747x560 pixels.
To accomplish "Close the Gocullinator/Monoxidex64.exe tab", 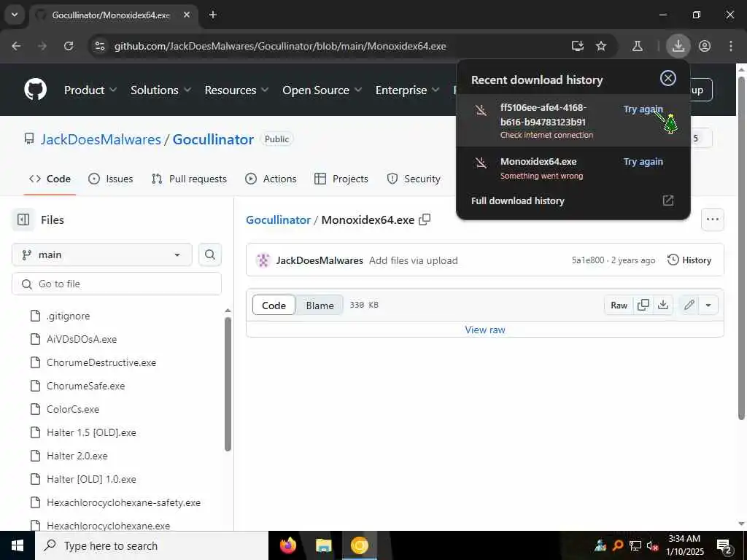I will [187, 15].
